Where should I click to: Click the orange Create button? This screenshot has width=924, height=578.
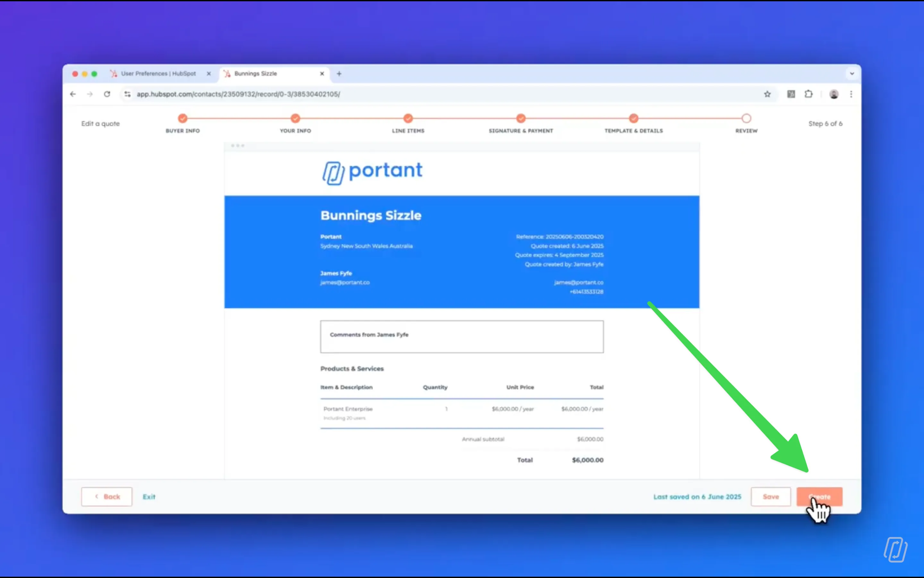(819, 496)
